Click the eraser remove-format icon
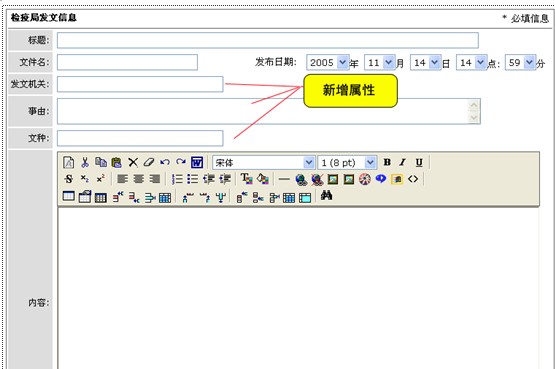This screenshot has width=555, height=369. click(x=149, y=162)
